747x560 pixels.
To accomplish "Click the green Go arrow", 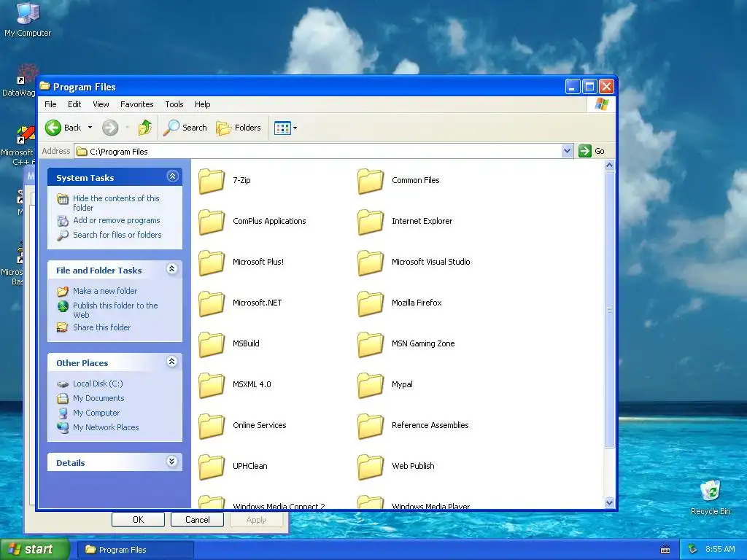I will click(584, 151).
